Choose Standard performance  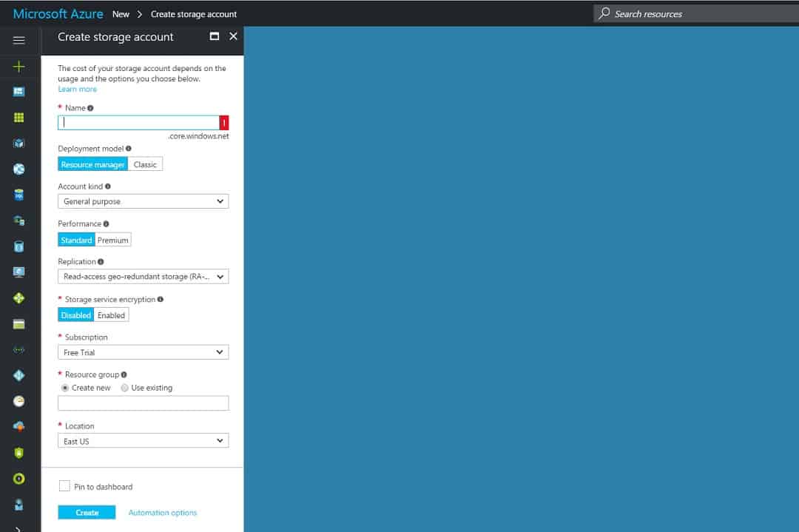point(76,240)
